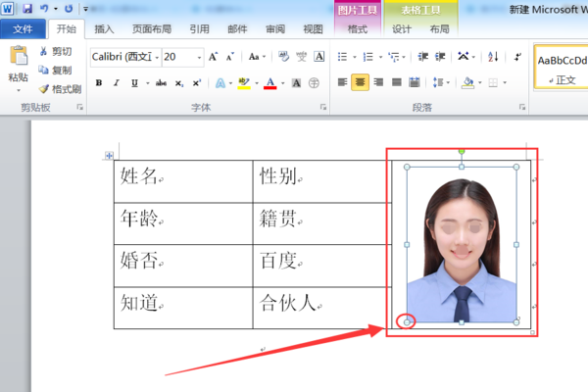Toggle Italic formatting

coord(117,83)
